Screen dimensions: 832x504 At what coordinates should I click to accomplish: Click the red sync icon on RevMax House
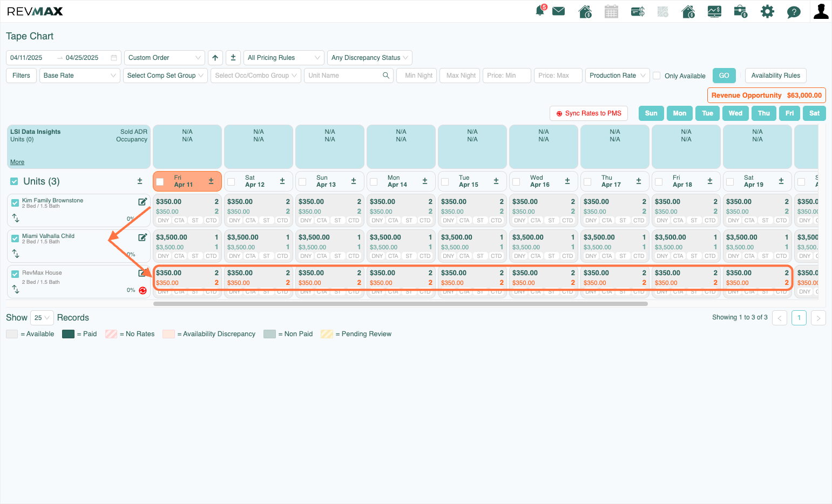(x=143, y=290)
